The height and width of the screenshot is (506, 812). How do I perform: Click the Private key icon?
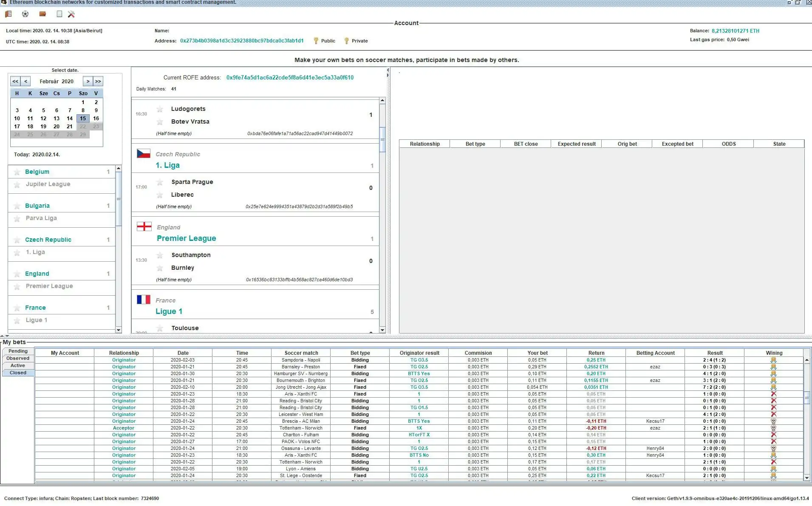pyautogui.click(x=346, y=41)
